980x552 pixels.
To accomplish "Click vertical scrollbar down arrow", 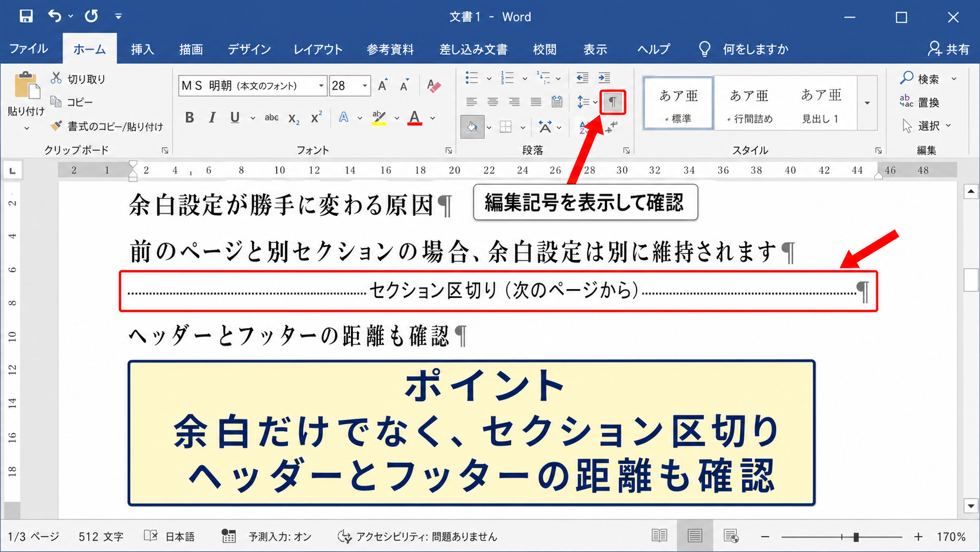I will (x=971, y=506).
